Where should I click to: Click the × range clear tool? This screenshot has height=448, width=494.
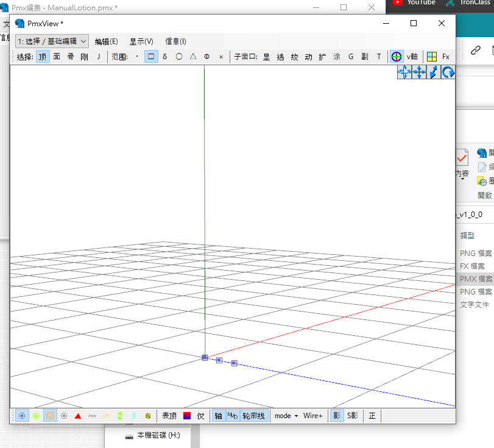(221, 57)
